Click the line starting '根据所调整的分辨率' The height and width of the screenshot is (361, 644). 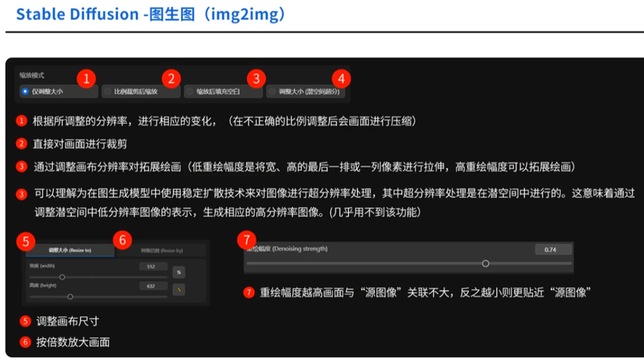[x=225, y=122]
